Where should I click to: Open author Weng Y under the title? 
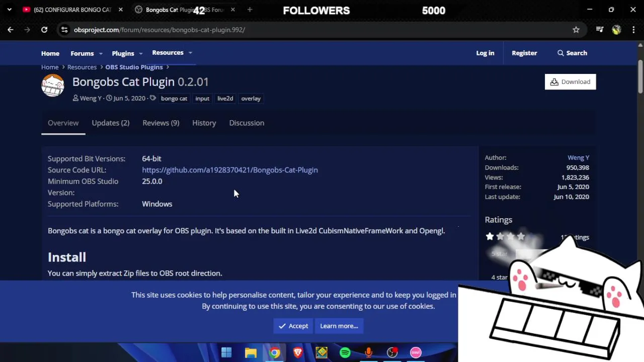(91, 99)
